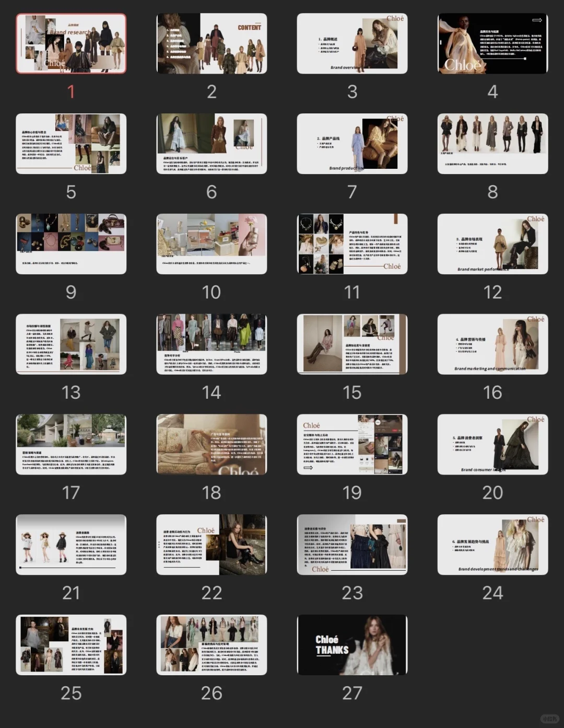Image resolution: width=564 pixels, height=728 pixels.
Task: Select slide 1 Brand research thumbnail
Action: [71, 43]
